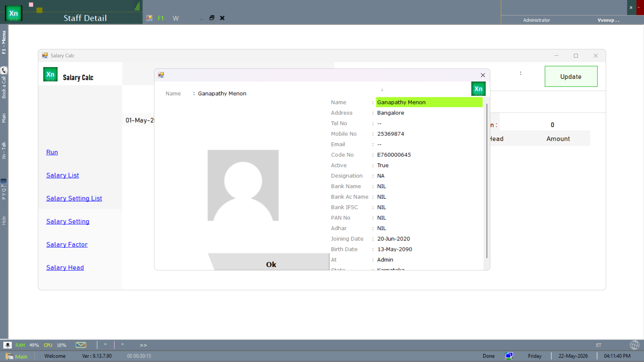This screenshot has width=644, height=362.
Task: Open the Salary List link
Action: pyautogui.click(x=62, y=175)
